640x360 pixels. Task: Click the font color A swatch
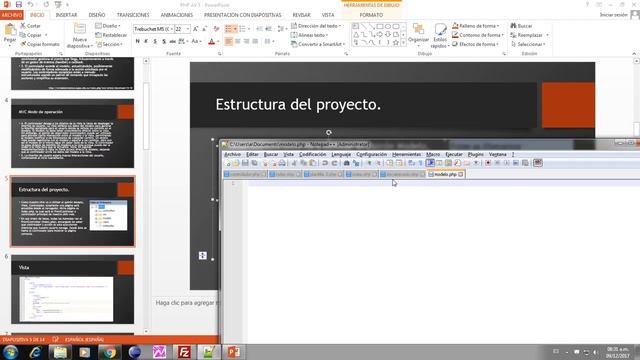[211, 41]
